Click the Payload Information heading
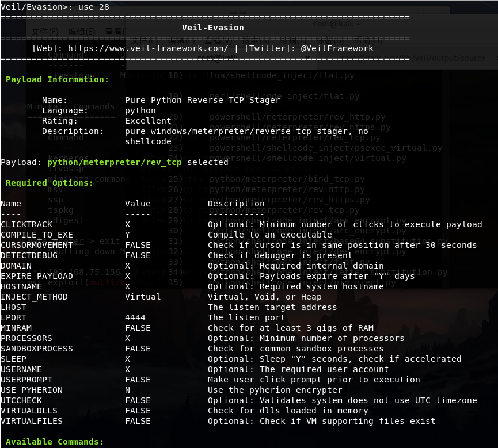This screenshot has height=448, width=498. [57, 79]
